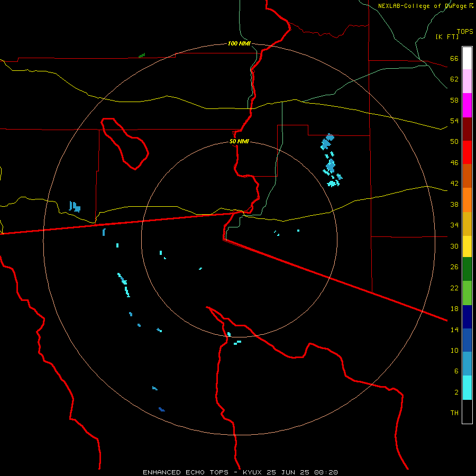Select the bright red 46-50 kft swatch
476x476 pixels.
467,152
